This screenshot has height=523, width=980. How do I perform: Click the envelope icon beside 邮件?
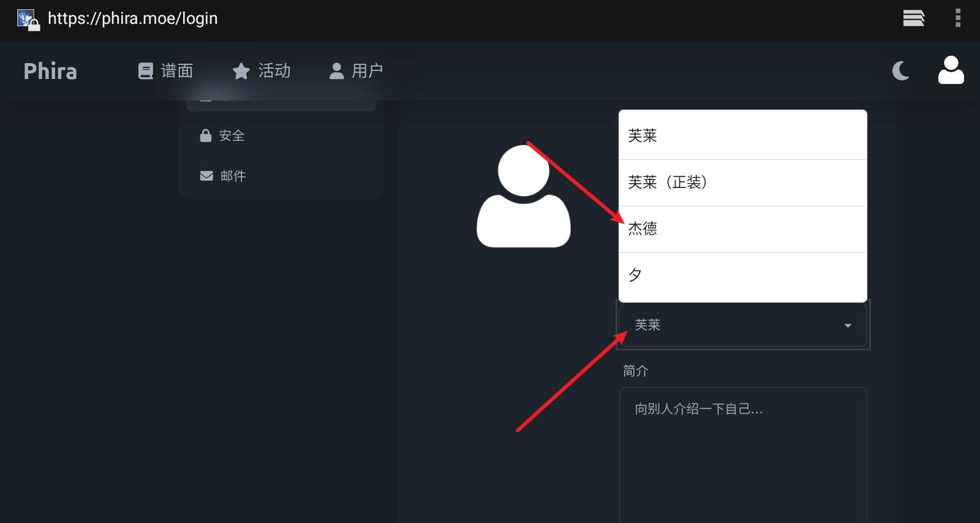pos(206,176)
